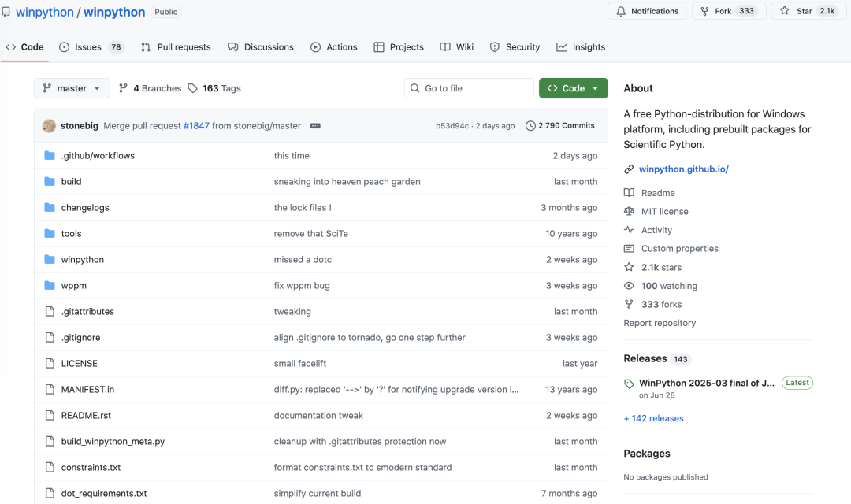Click the Fork icon button
The image size is (851, 504).
pyautogui.click(x=704, y=11)
